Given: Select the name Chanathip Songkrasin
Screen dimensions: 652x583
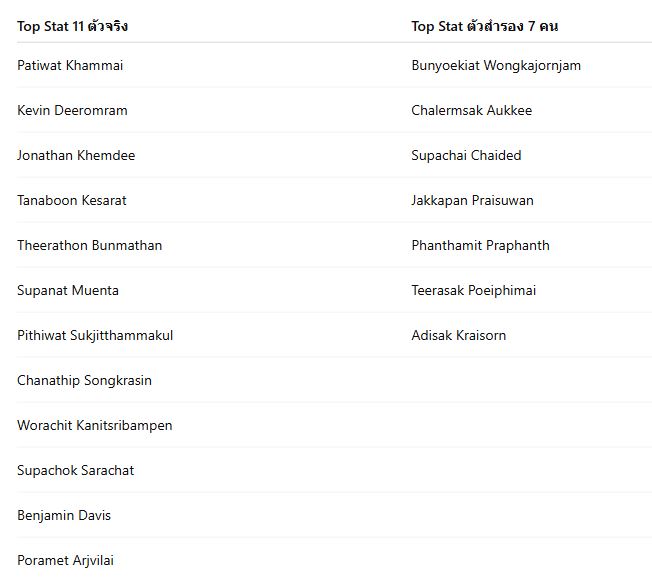Looking at the screenshot, I should pos(84,380).
